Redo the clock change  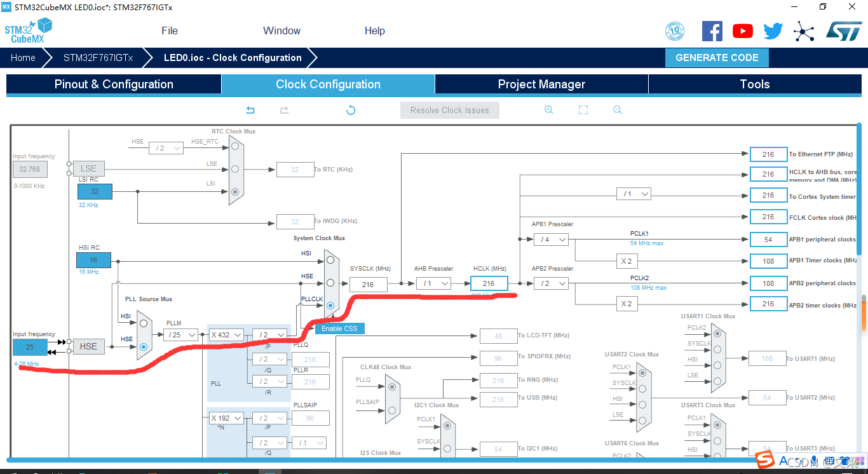285,110
